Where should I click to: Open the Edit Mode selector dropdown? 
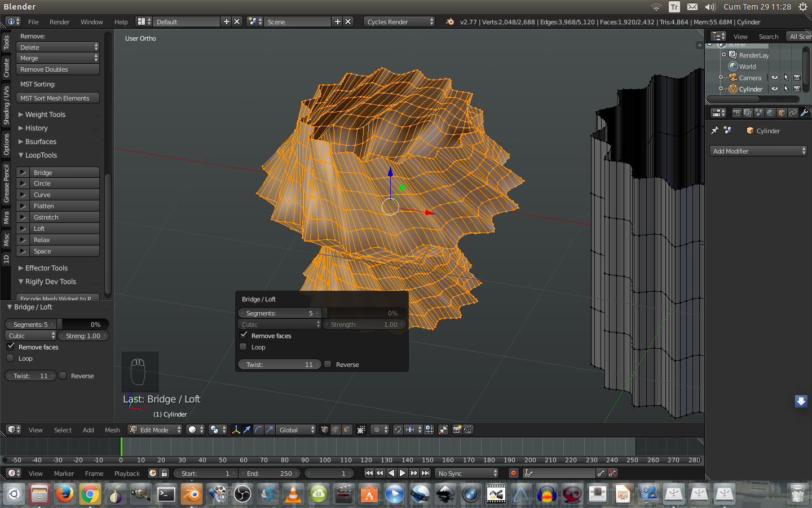point(155,430)
